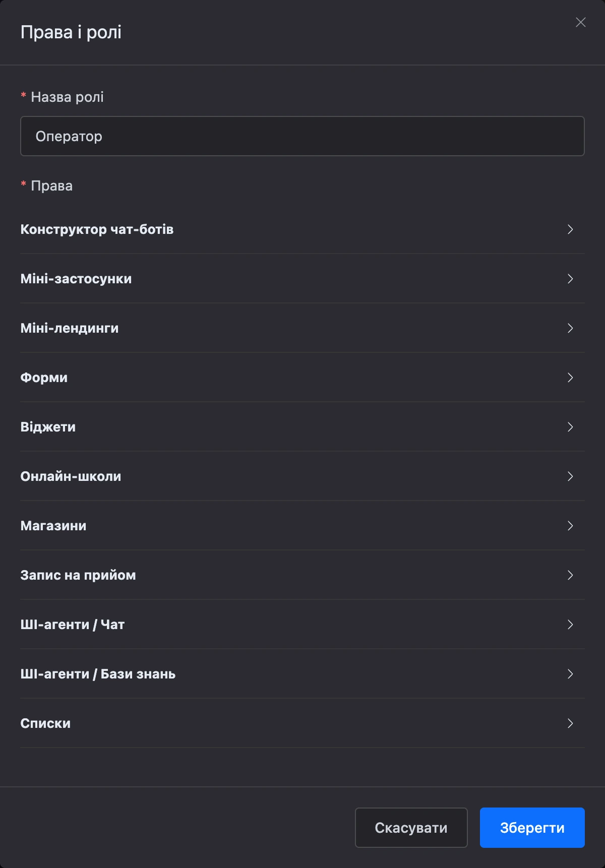Open the Віджети permissions label

pyautogui.click(x=48, y=427)
